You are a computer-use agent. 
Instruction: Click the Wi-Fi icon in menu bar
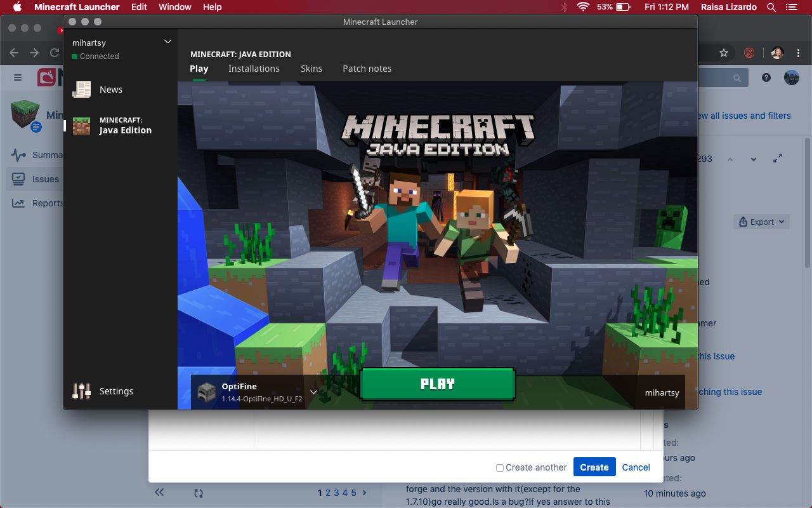(583, 7)
